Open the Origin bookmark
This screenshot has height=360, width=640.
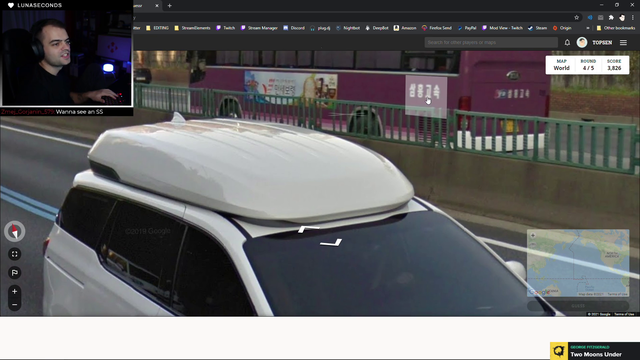coord(562,28)
